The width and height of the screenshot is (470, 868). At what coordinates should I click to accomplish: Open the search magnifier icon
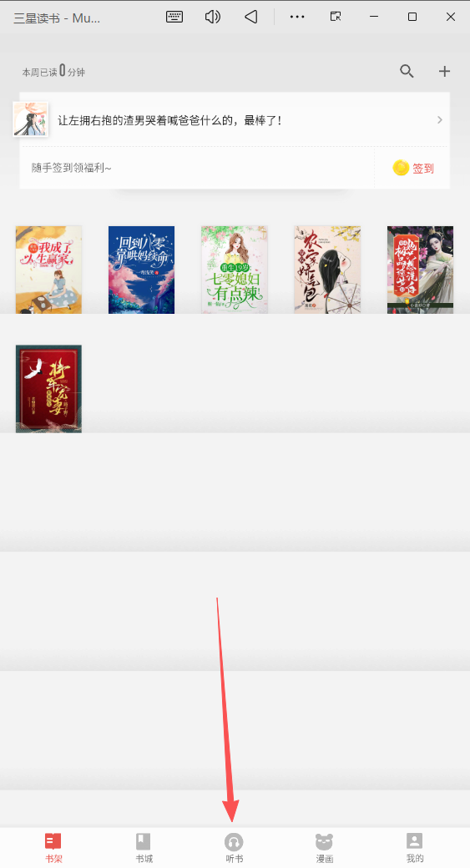pos(407,72)
